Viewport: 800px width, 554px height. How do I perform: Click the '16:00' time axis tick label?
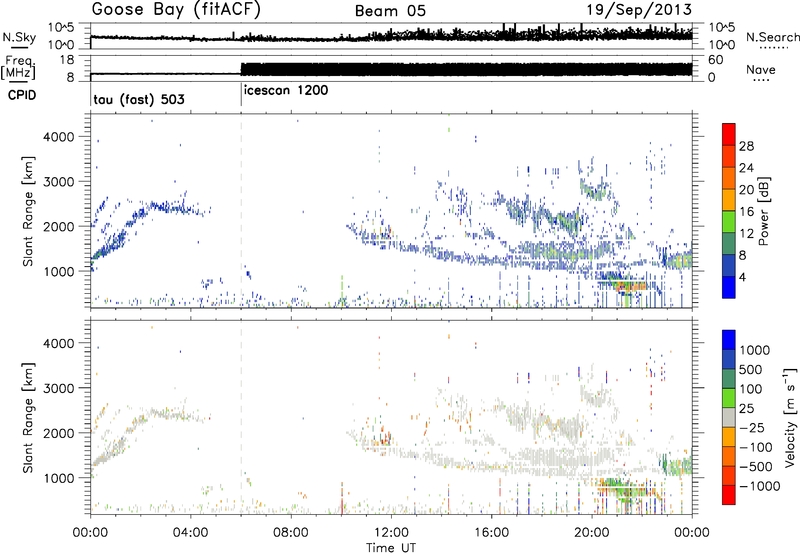tap(491, 533)
